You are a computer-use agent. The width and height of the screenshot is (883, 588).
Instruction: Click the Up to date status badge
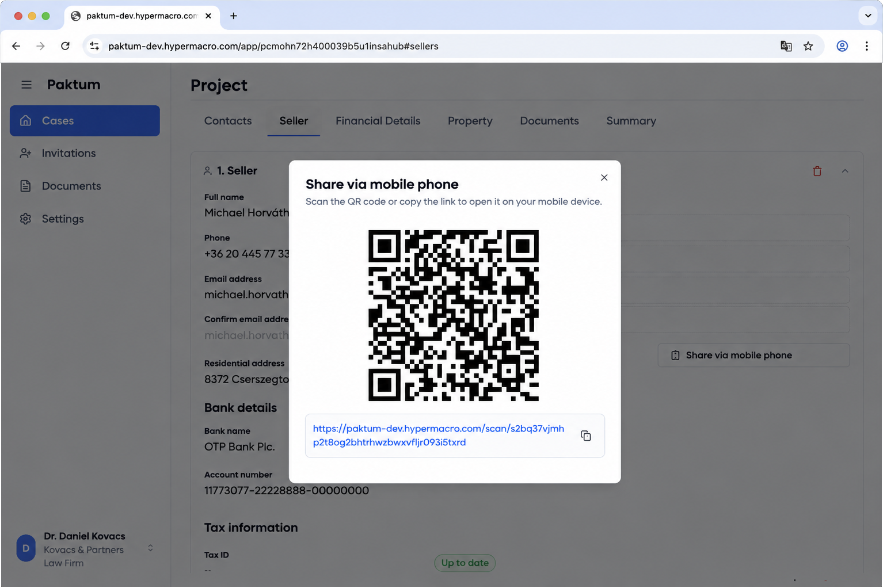(465, 563)
